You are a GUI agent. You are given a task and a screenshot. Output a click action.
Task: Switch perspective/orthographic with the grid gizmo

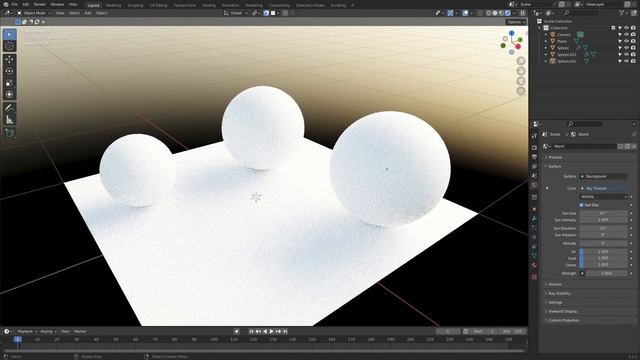(521, 91)
